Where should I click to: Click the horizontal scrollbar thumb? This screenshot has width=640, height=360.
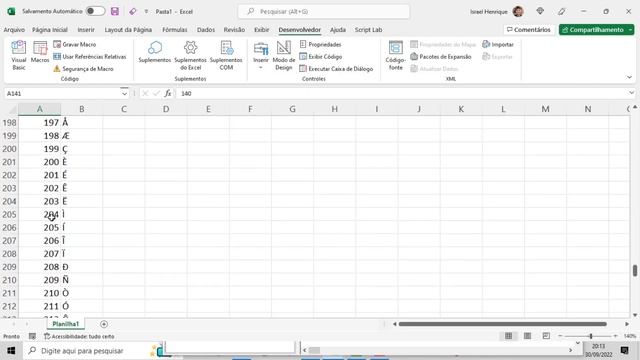[x=502, y=324]
